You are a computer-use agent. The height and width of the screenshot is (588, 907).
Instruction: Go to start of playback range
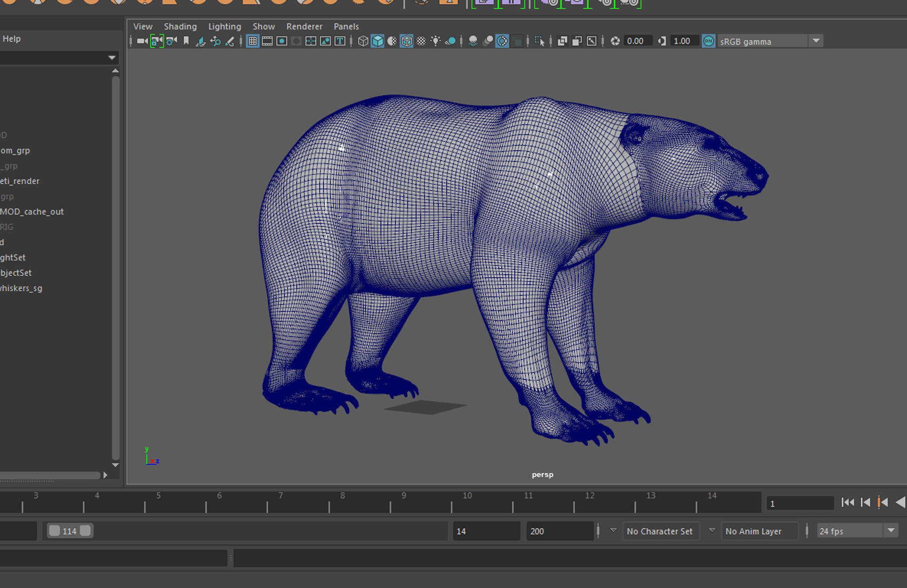(x=848, y=503)
